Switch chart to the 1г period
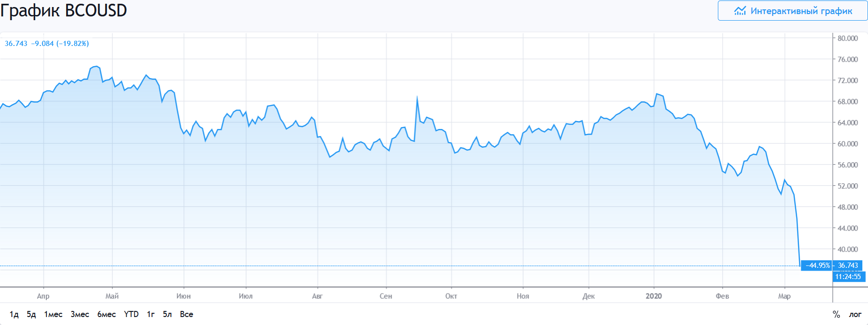Viewport: 868px width, 325px height. (151, 314)
